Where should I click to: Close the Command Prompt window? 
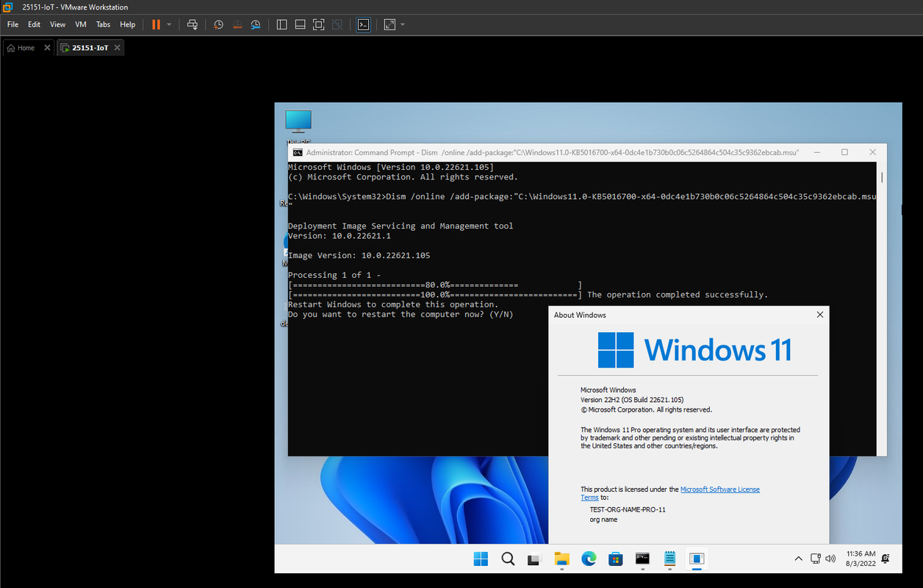[872, 152]
